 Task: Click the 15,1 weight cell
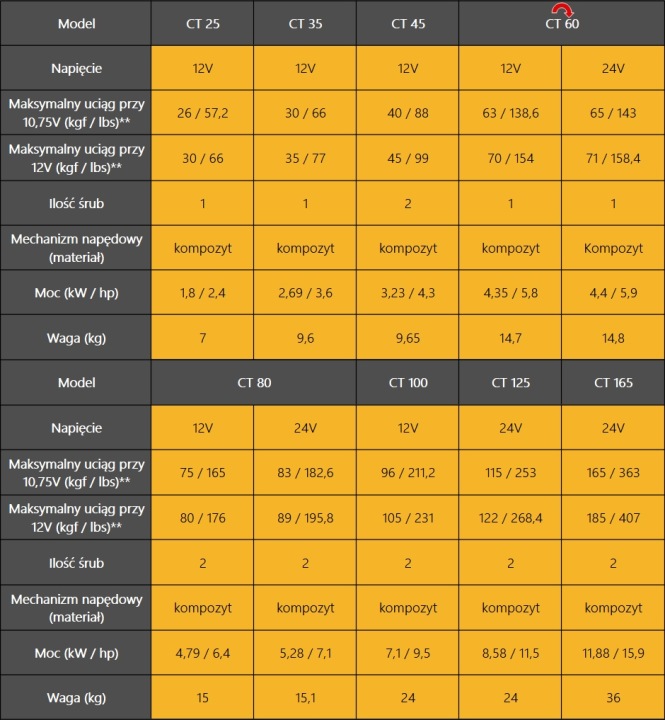point(305,698)
